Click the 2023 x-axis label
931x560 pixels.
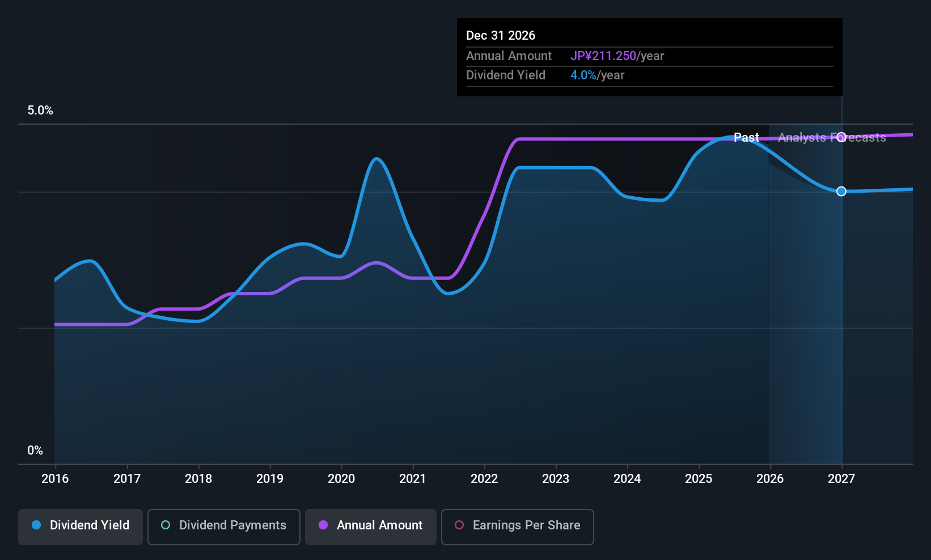click(x=556, y=479)
